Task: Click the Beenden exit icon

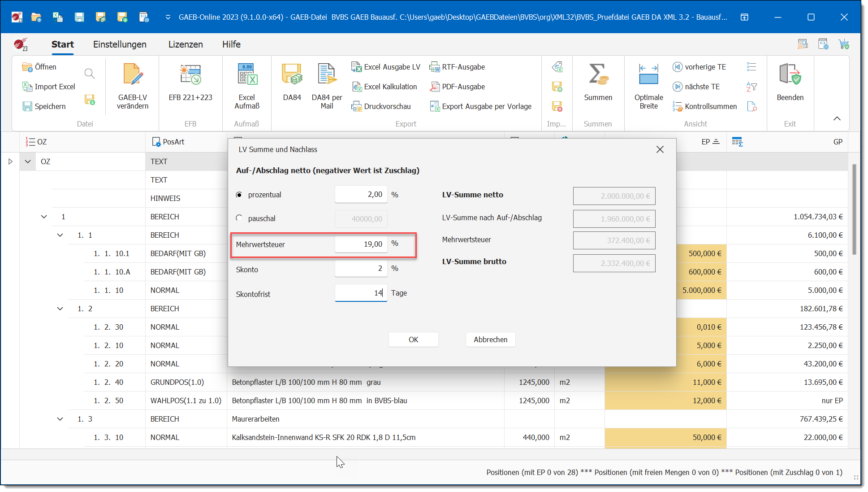Action: 790,75
